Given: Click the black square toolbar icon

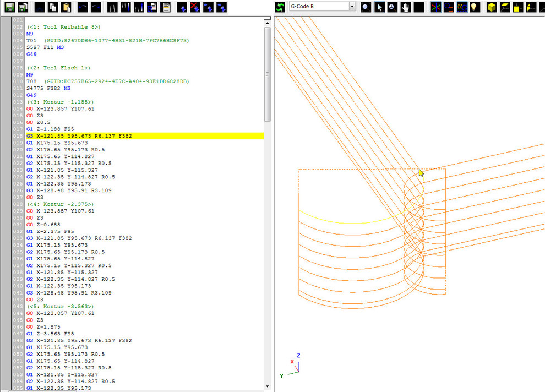Looking at the screenshot, I should pyautogui.click(x=419, y=7).
